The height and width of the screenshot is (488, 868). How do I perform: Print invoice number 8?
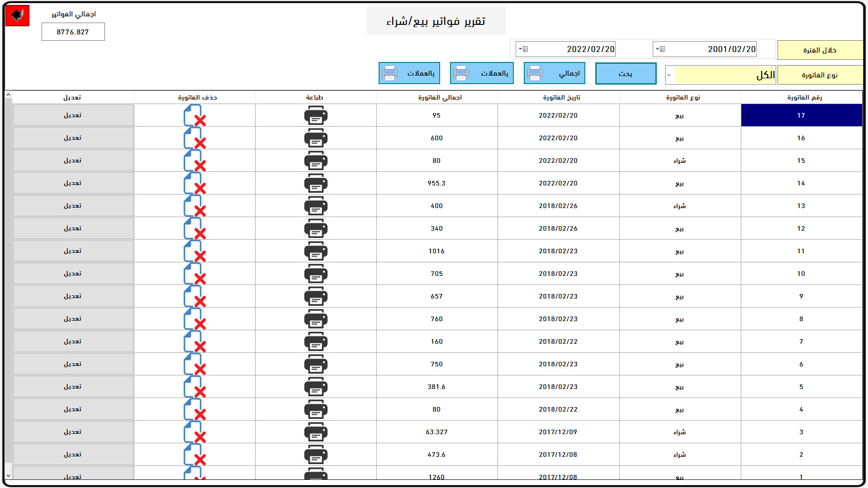point(316,319)
